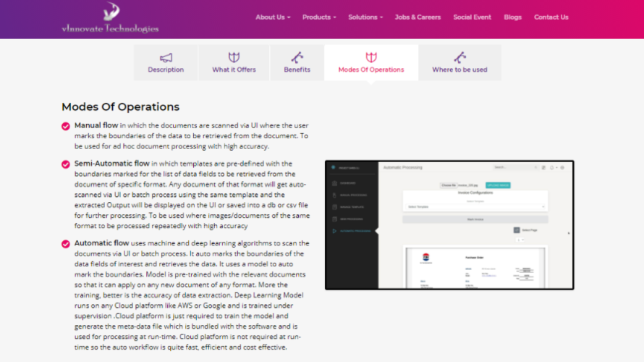Click the bold Automatic flow text

101,243
